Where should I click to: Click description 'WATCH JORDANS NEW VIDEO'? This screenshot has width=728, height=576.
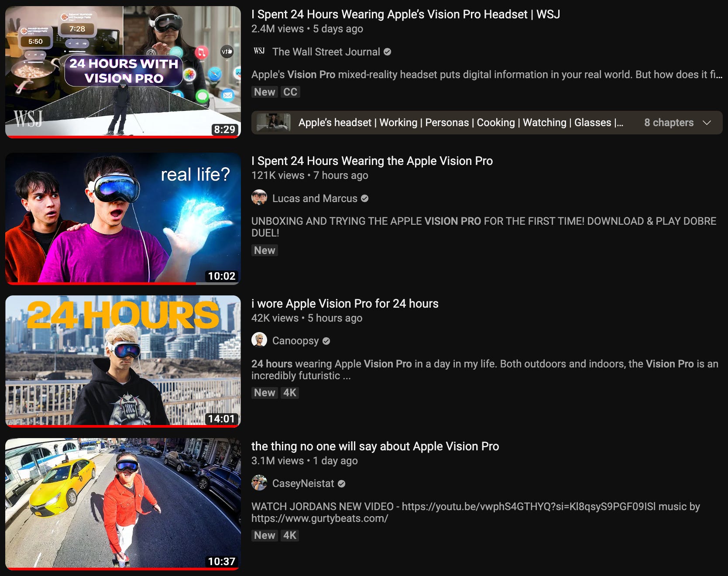coord(476,512)
